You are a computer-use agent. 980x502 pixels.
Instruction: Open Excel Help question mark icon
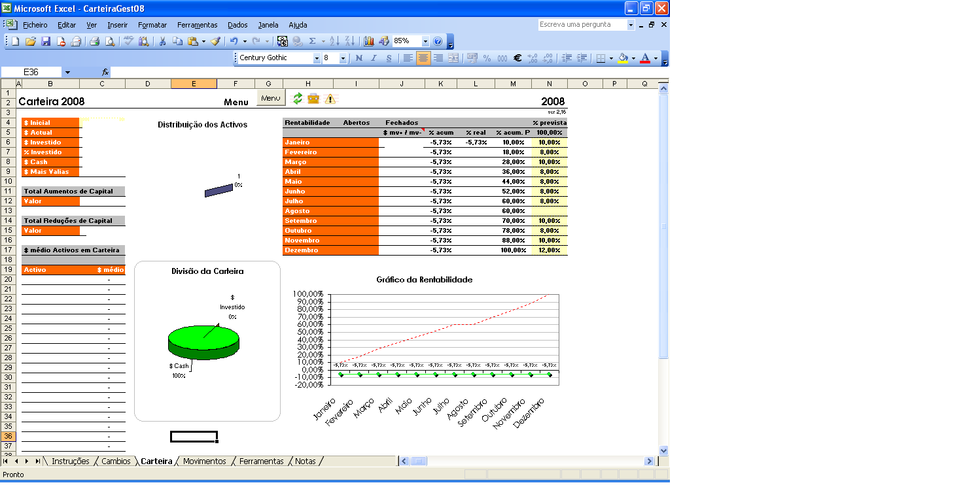click(438, 41)
